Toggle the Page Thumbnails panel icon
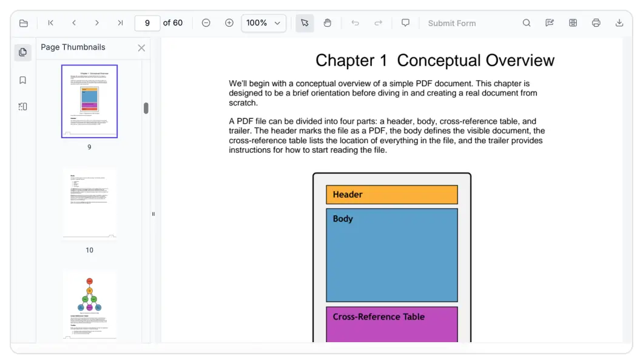 (22, 52)
